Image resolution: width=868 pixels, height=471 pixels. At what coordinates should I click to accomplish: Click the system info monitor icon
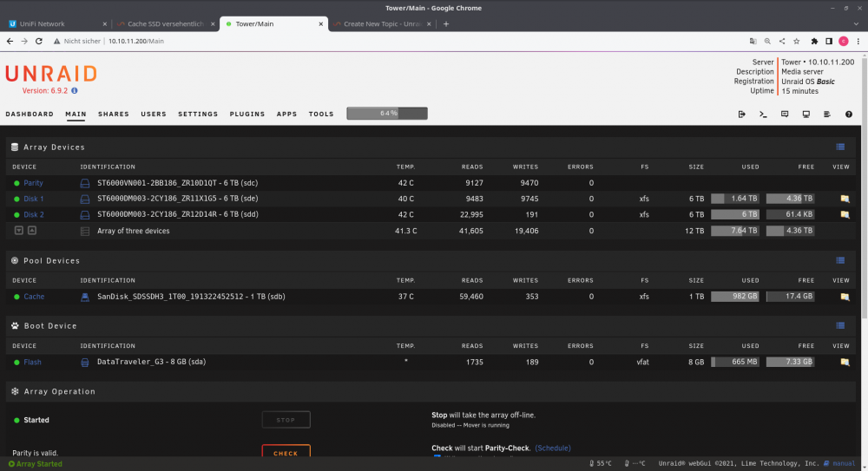point(806,114)
